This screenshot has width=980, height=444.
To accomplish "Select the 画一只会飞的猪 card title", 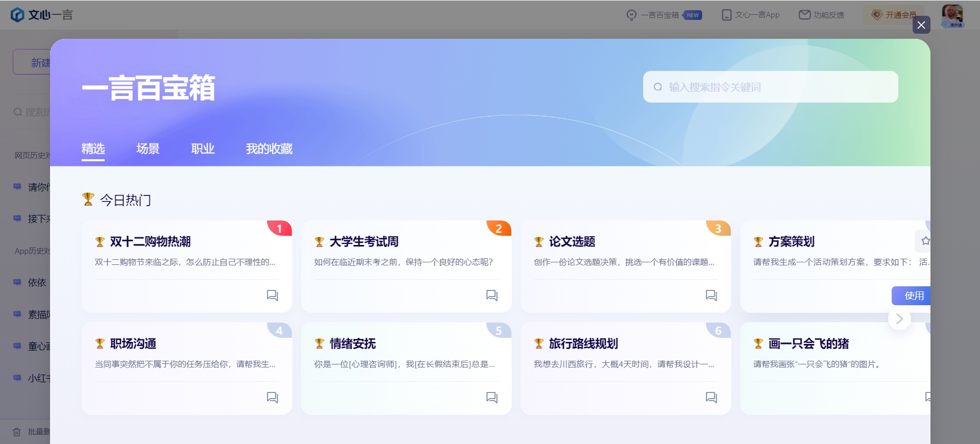I will point(809,343).
